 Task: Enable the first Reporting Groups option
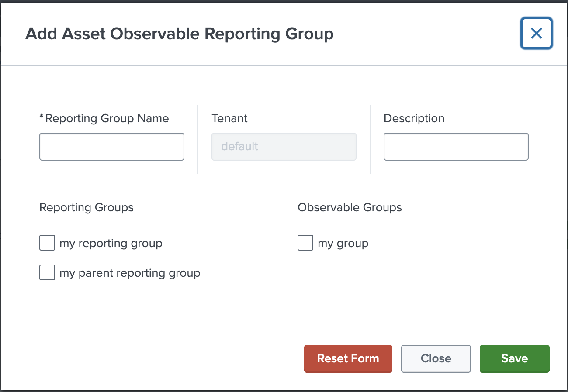(x=47, y=243)
